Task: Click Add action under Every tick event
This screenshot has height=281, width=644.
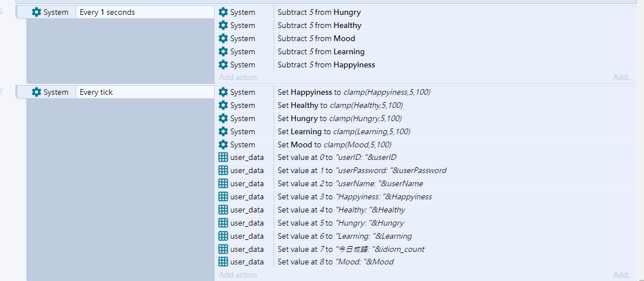Action: [x=238, y=275]
